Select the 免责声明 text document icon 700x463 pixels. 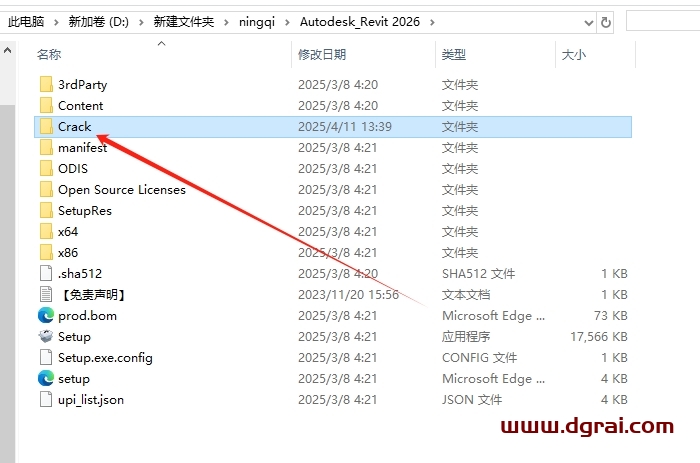tap(46, 294)
